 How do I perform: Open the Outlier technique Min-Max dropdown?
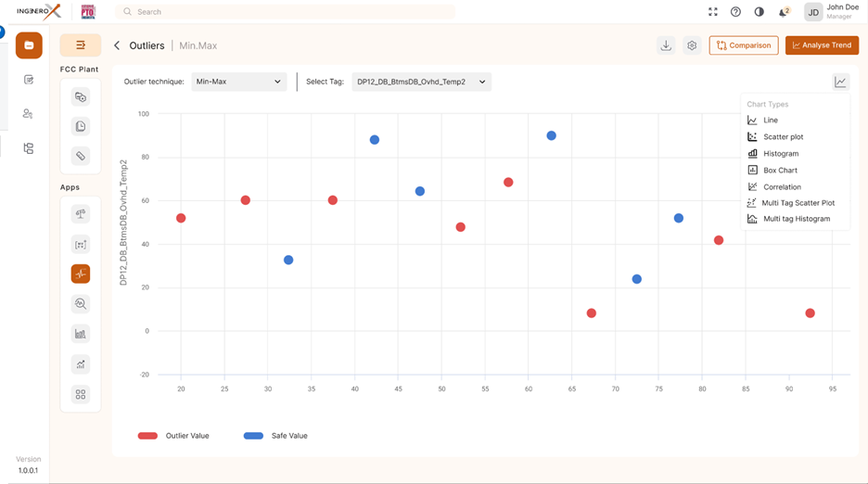click(238, 82)
